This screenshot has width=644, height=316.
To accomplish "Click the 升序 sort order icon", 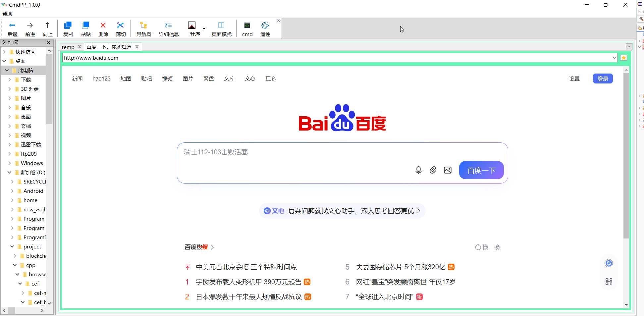I will [x=192, y=26].
